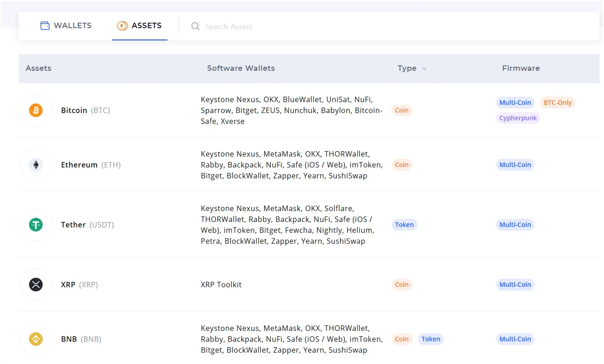Image resolution: width=604 pixels, height=364 pixels.
Task: Switch to the WALLETS tab
Action: tap(66, 26)
